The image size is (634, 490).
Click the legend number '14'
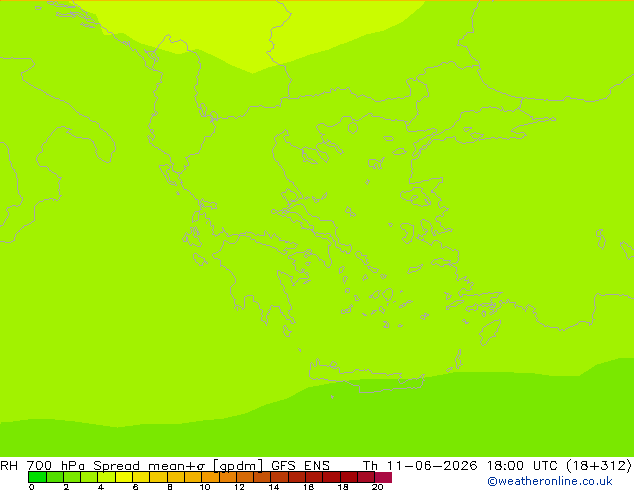coord(274,487)
